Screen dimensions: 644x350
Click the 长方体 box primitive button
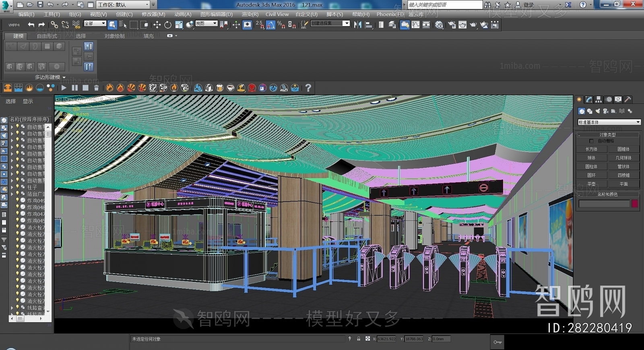[x=591, y=149]
